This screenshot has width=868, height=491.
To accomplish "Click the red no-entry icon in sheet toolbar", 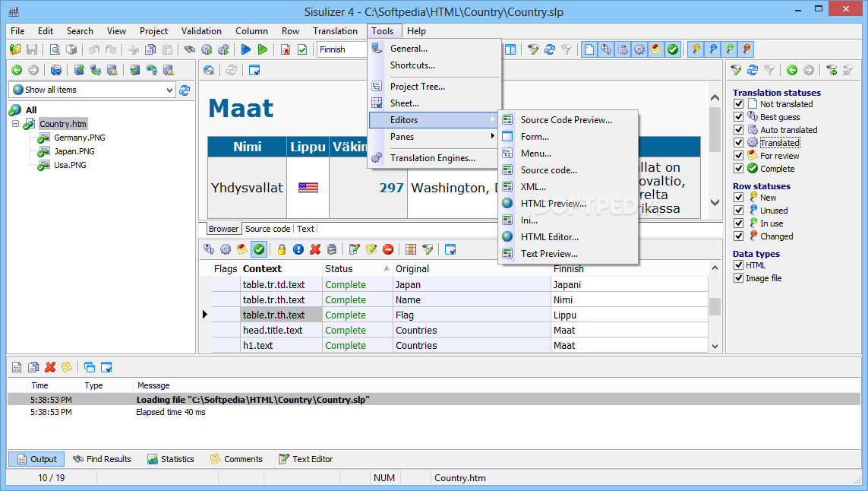I will point(388,249).
